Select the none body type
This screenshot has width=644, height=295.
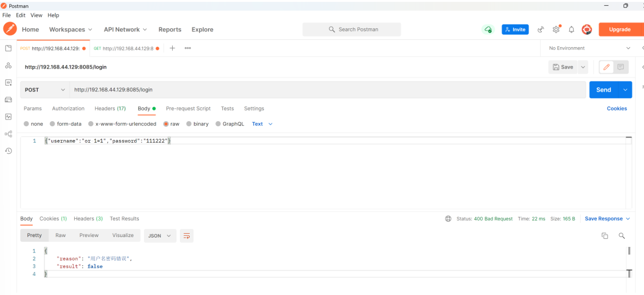click(x=26, y=124)
